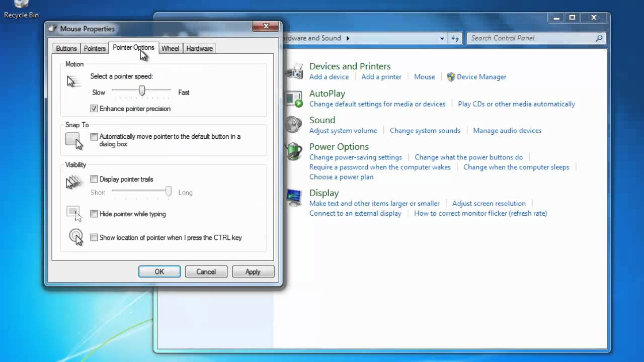
Task: Open the Display heading link
Action: point(324,193)
